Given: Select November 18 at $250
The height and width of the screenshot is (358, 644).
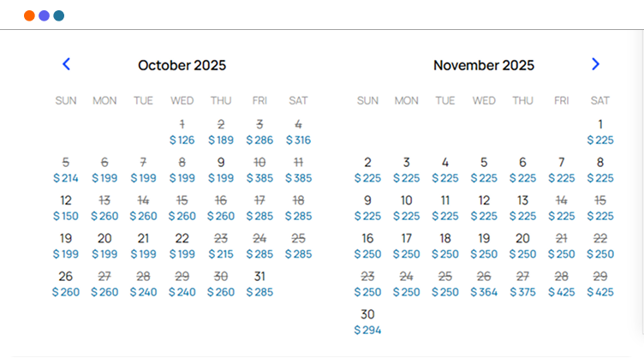Looking at the screenshot, I should (x=445, y=246).
